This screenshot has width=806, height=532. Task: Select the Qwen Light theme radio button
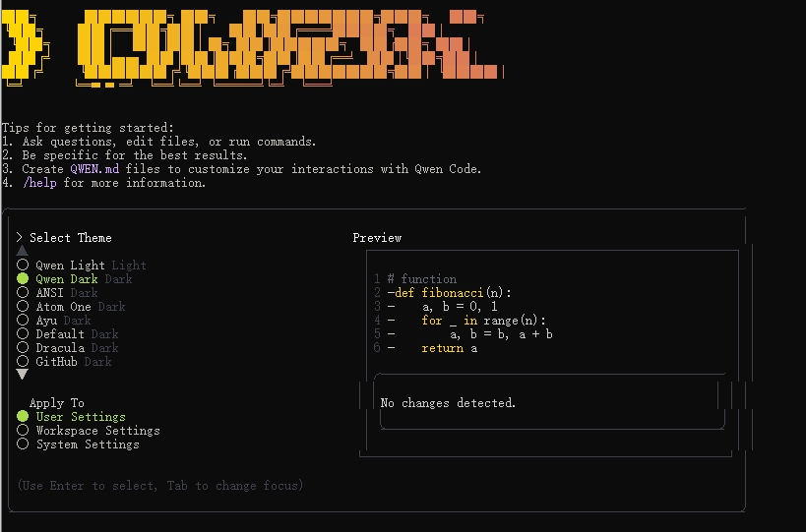23,265
